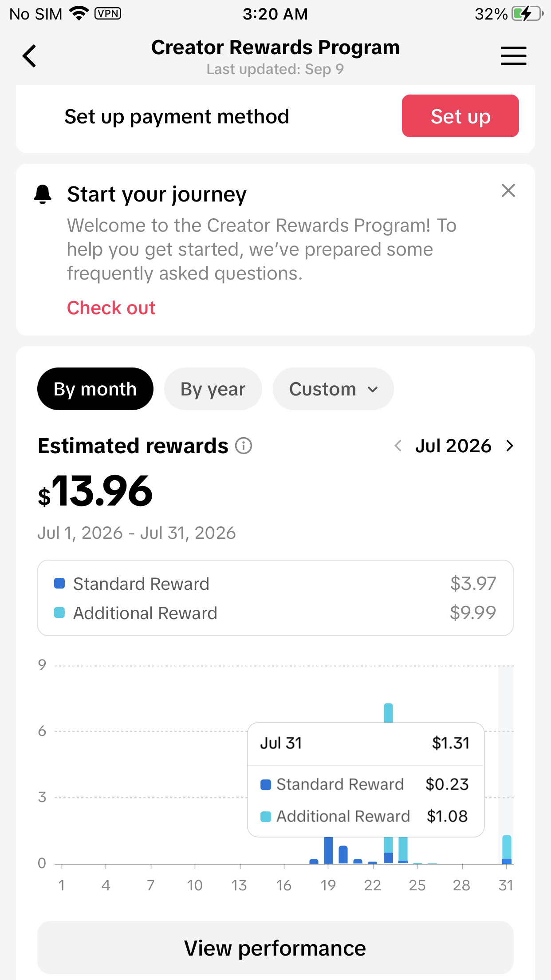Open the Check out link
This screenshot has height=980, width=551.
111,308
